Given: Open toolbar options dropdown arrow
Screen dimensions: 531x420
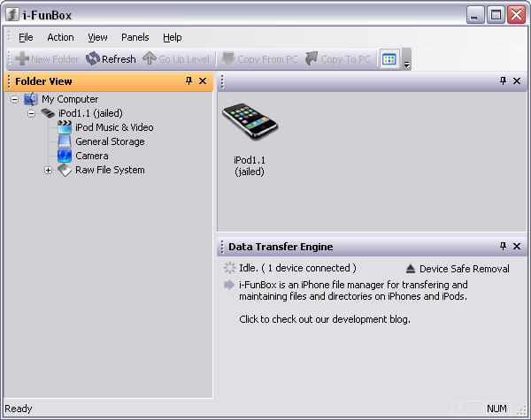Looking at the screenshot, I should (x=406, y=64).
